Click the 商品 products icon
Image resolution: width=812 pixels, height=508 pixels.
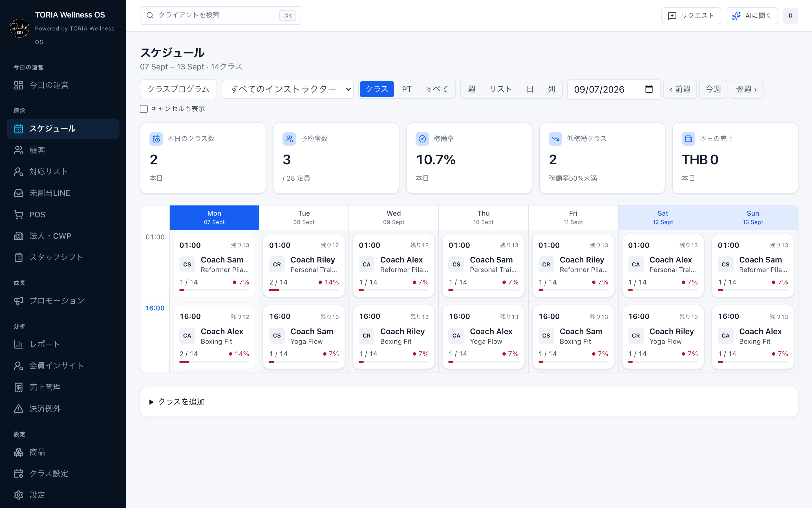point(18,452)
